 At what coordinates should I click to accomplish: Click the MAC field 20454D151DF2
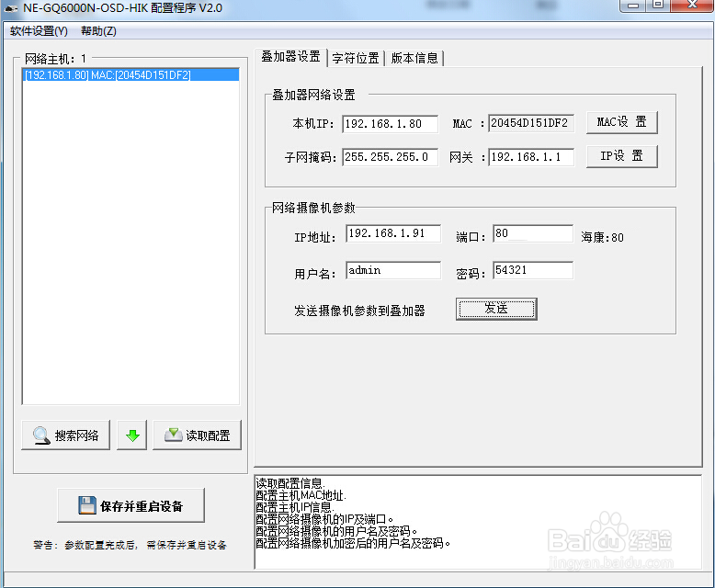[x=531, y=123]
